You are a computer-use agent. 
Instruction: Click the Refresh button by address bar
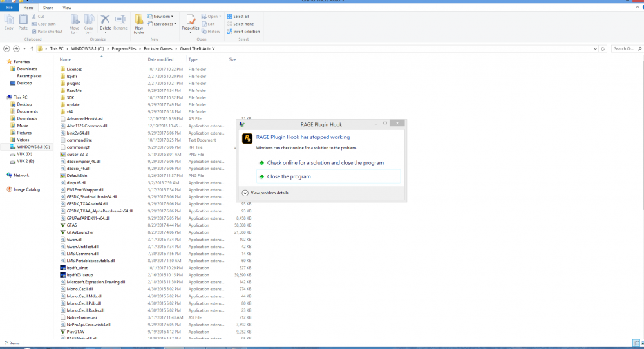pyautogui.click(x=603, y=48)
